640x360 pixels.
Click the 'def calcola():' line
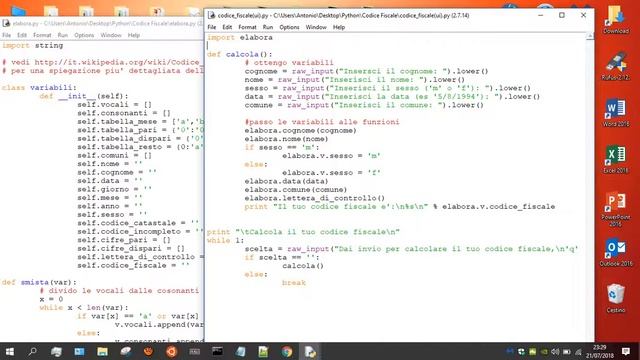point(239,54)
